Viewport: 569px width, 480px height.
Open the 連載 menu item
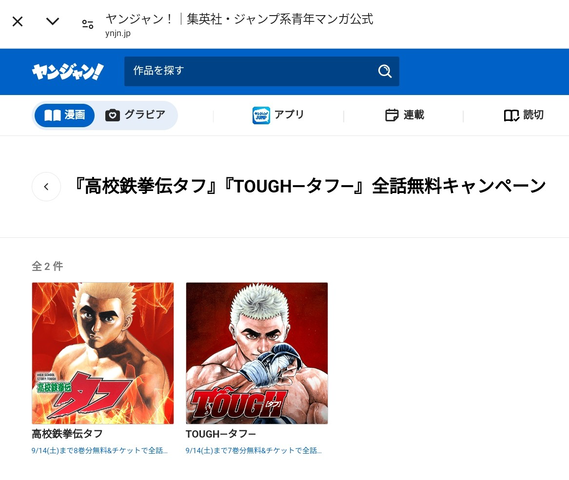(404, 115)
